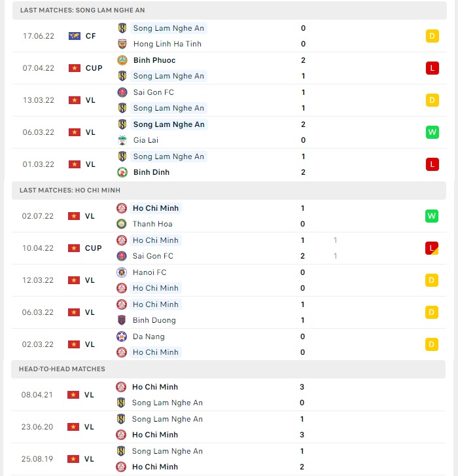Open the 08.04.21 head-to-head match
Image resolution: width=458 pixels, height=476 pixels.
point(228,395)
